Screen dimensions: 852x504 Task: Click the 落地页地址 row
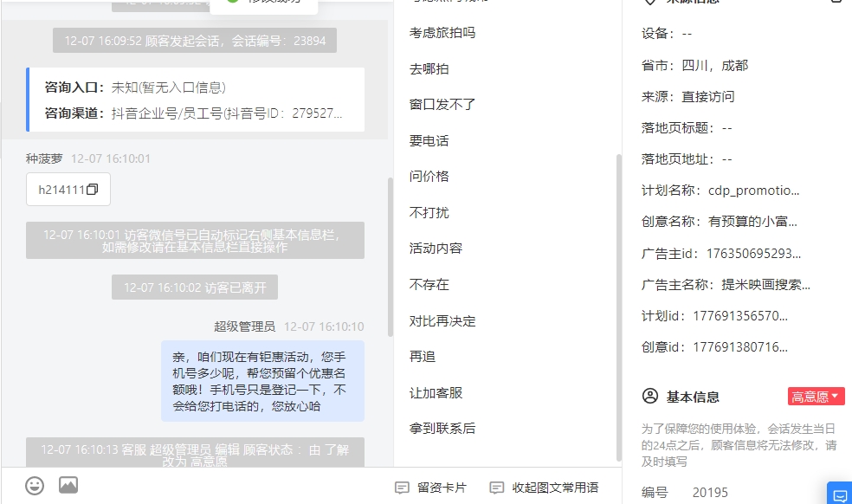pyautogui.click(x=687, y=159)
